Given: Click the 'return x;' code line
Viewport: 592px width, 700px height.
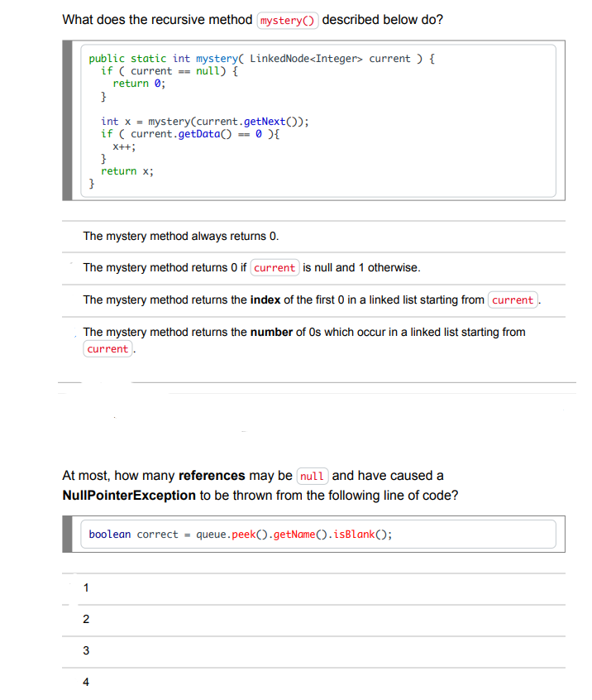Looking at the screenshot, I should tap(127, 171).
